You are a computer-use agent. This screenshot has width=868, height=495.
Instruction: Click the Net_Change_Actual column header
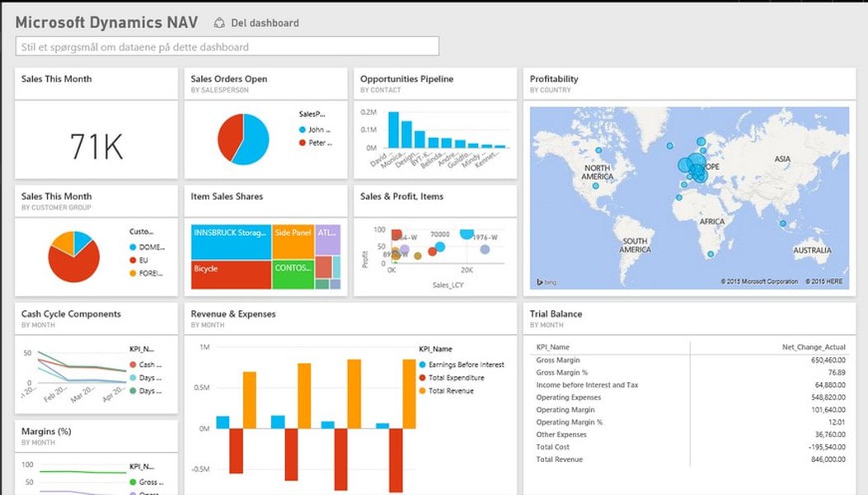(x=814, y=347)
